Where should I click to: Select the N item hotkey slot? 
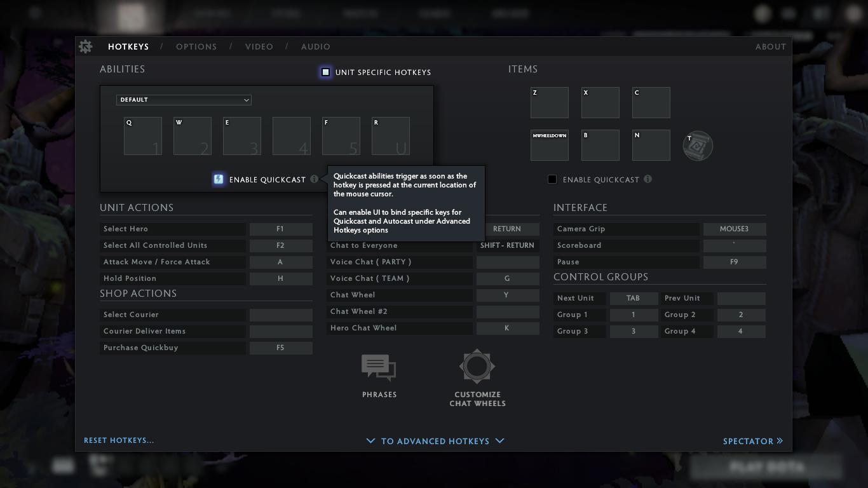651,145
